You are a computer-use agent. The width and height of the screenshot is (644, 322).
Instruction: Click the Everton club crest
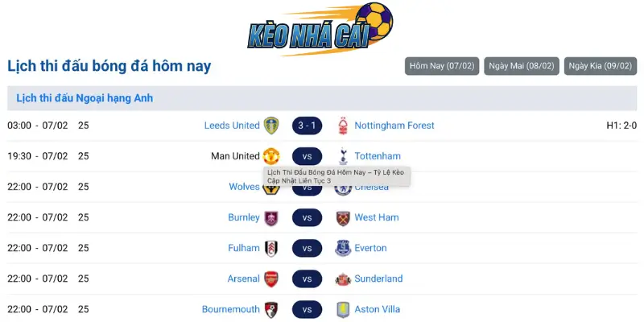(x=343, y=248)
